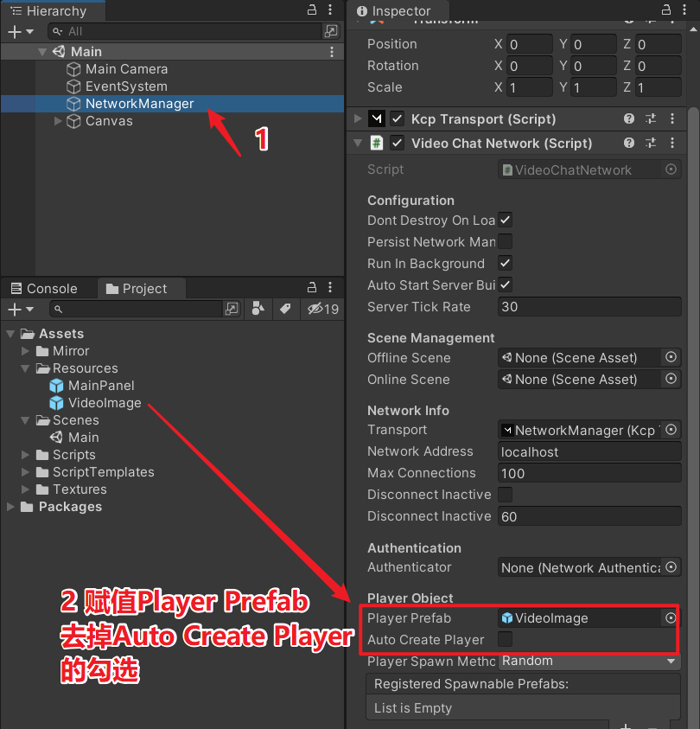The width and height of the screenshot is (700, 729).
Task: Open Authenticator object picker
Action: pyautogui.click(x=671, y=567)
